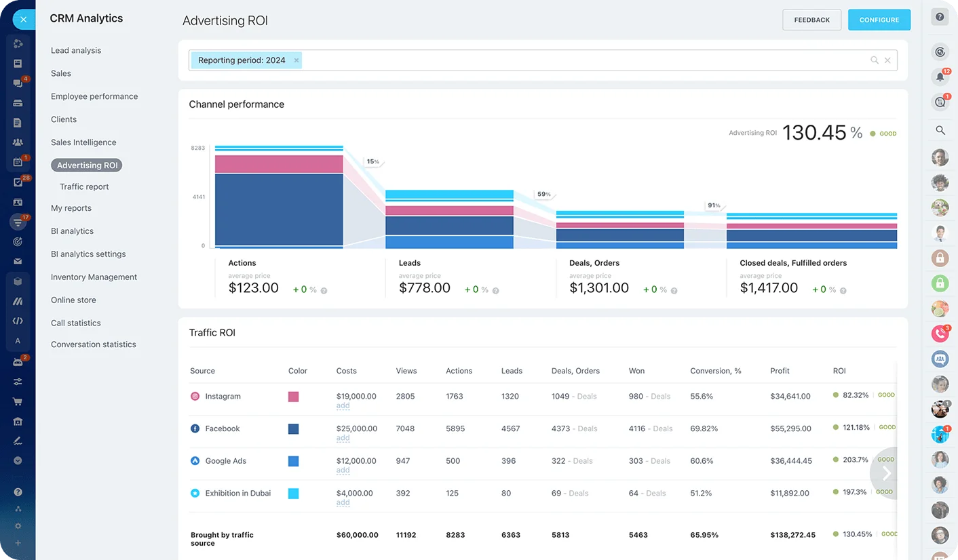Click the help question mark at top right

tap(940, 17)
